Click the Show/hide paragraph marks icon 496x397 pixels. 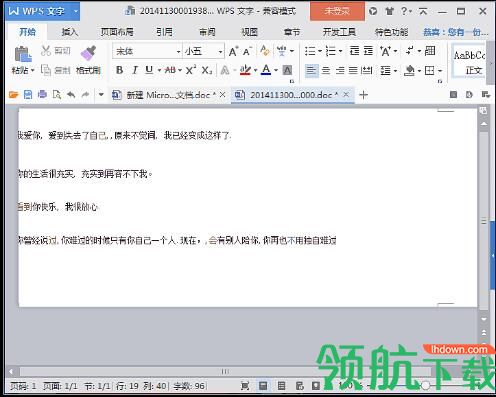[410, 51]
